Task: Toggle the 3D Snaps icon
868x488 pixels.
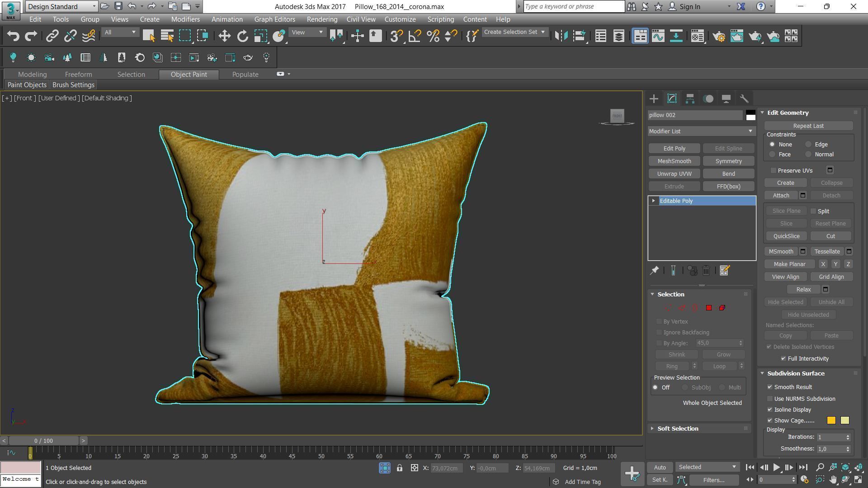Action: (x=396, y=36)
